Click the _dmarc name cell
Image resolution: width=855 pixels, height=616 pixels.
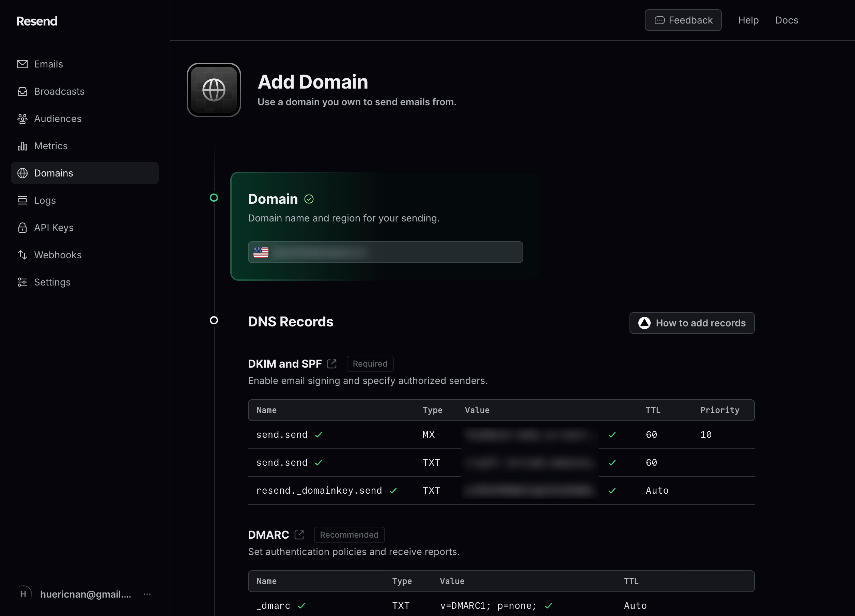click(273, 606)
